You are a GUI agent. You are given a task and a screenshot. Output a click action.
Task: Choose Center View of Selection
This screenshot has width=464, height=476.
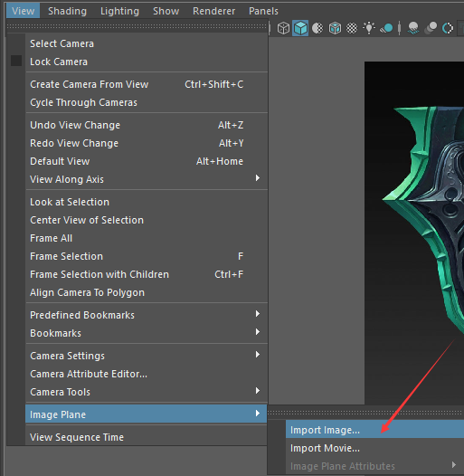tap(147, 220)
